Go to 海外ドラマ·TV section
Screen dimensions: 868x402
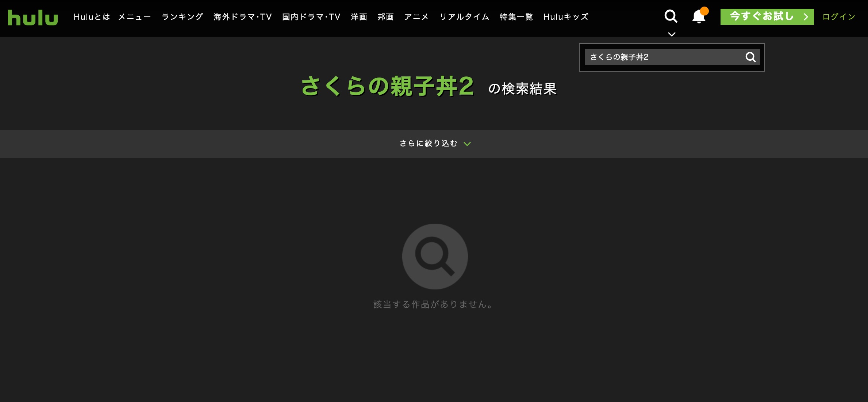pyautogui.click(x=243, y=17)
